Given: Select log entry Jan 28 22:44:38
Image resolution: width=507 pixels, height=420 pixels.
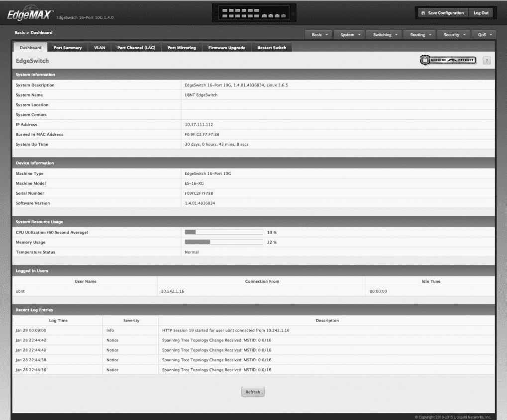Looking at the screenshot, I should pos(254,360).
